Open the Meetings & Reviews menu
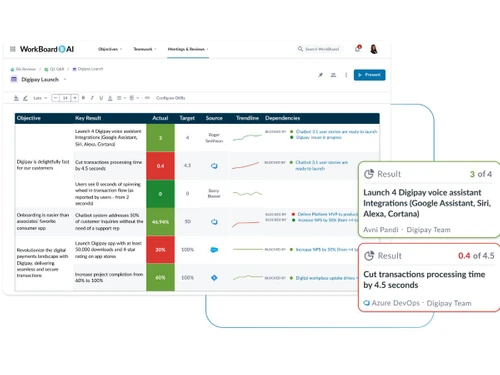The width and height of the screenshot is (500, 375). pyautogui.click(x=188, y=49)
